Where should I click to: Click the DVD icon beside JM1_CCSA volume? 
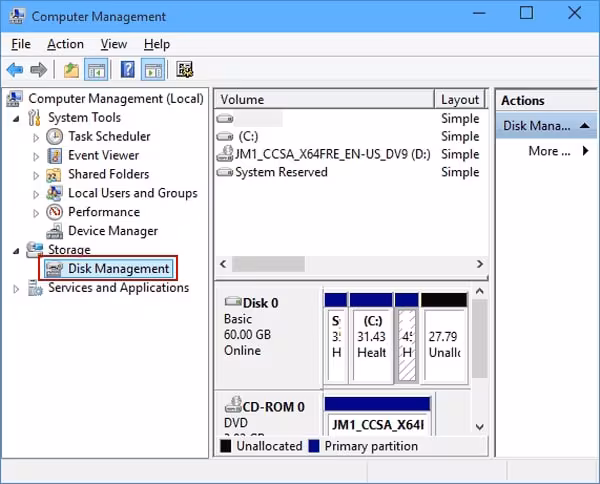(225, 153)
